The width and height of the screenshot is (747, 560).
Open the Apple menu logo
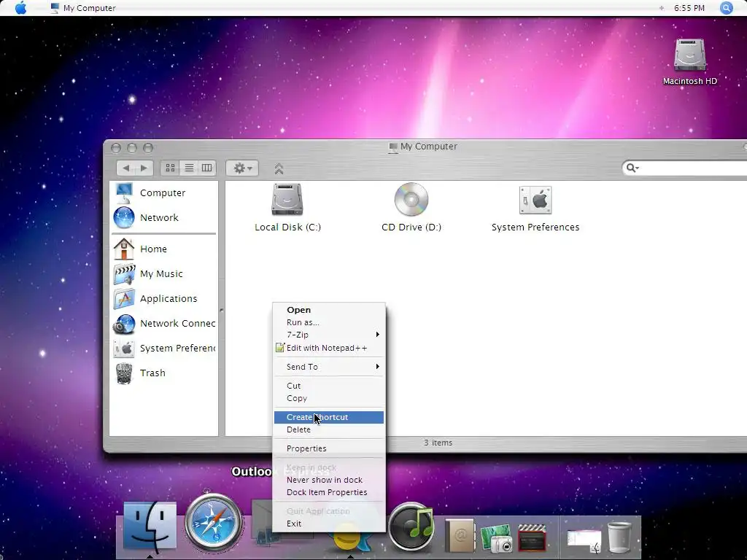(x=20, y=7)
